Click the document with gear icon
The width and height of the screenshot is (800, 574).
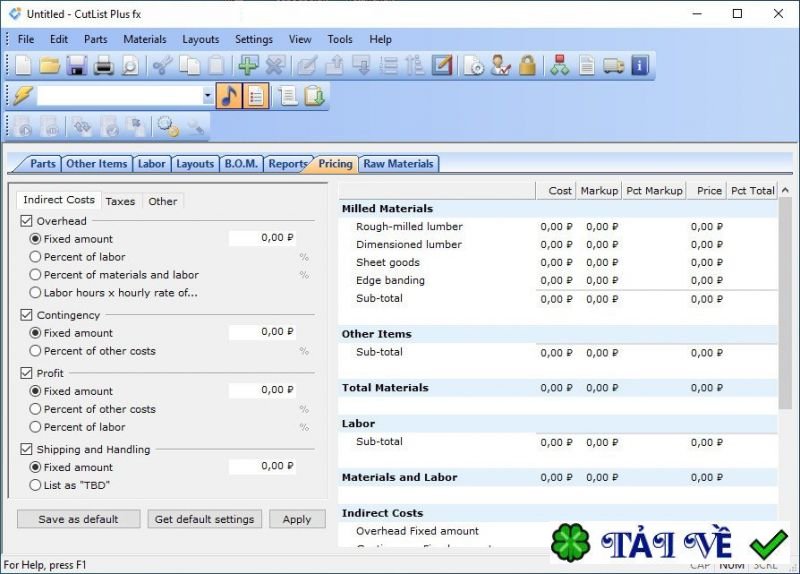click(474, 66)
